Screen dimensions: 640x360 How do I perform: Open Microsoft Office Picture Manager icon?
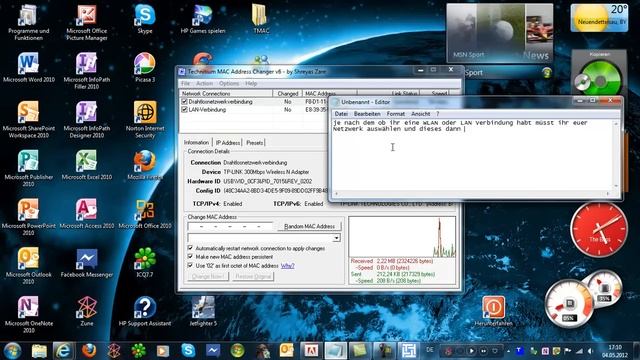(x=87, y=21)
